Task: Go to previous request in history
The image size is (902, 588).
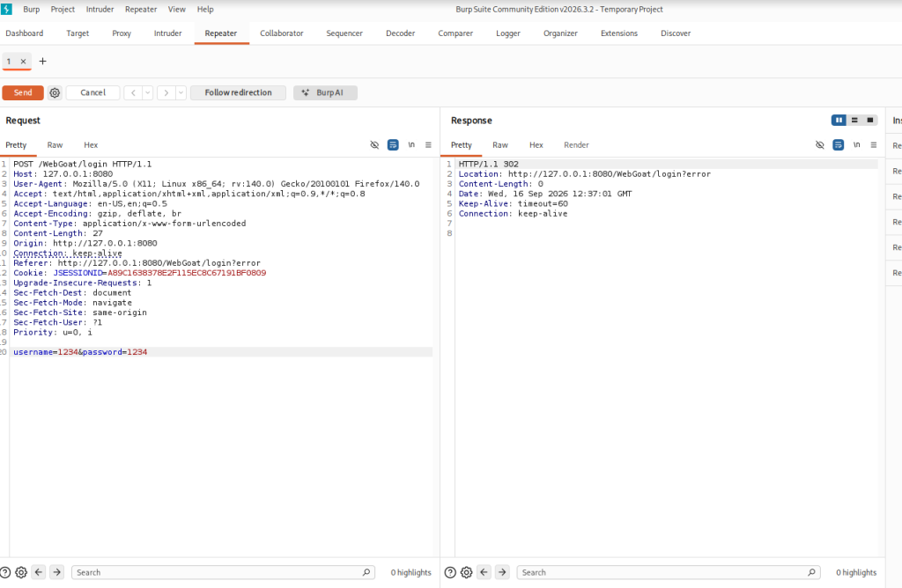Action: click(133, 92)
